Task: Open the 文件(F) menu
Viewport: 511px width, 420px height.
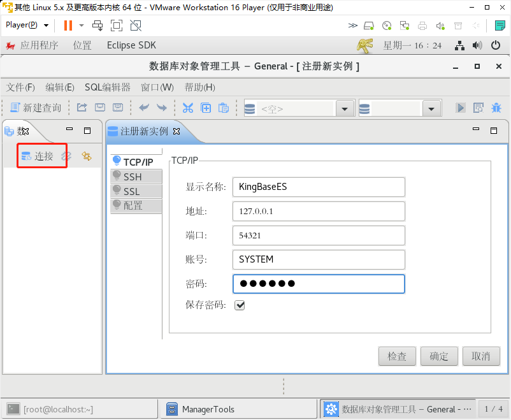Action: [x=20, y=87]
